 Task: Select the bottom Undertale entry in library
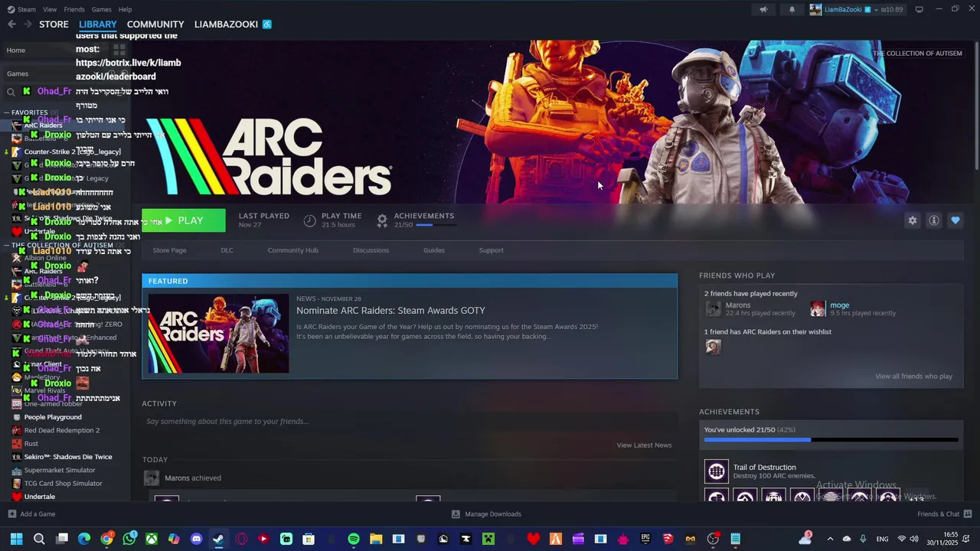pyautogui.click(x=40, y=497)
